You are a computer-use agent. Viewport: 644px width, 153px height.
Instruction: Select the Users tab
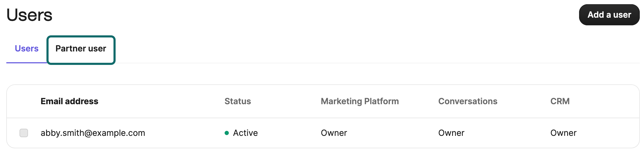[27, 49]
